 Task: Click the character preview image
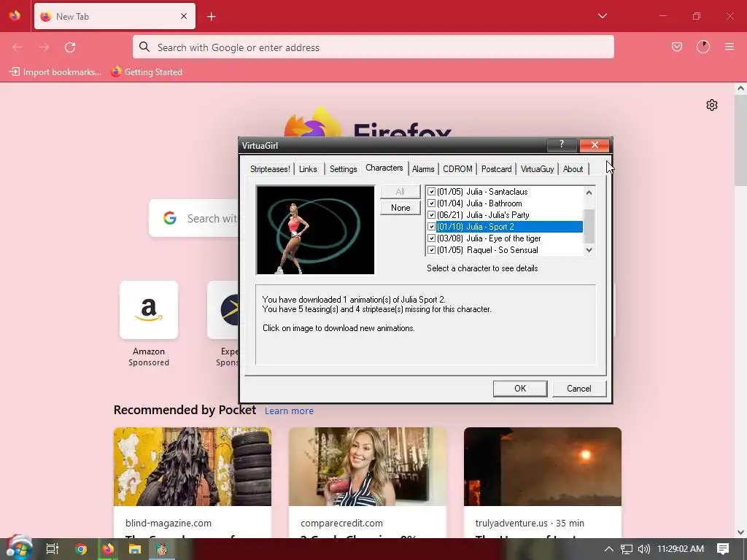315,230
